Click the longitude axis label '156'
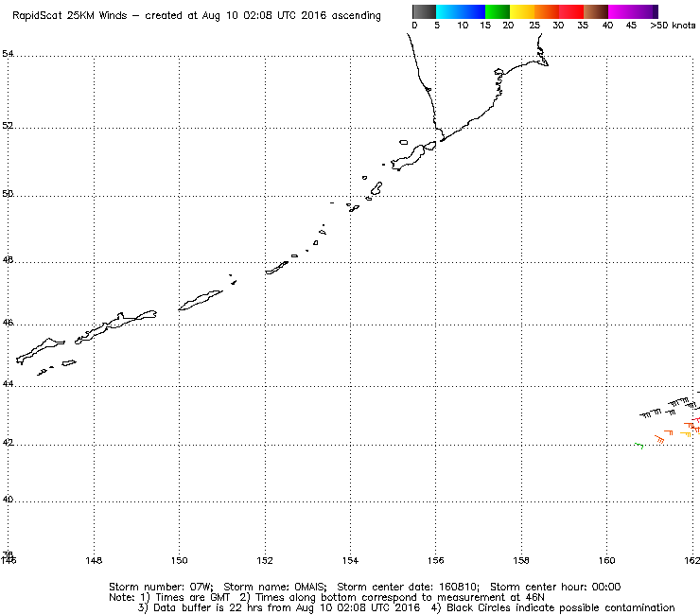The image size is (700, 615). pos(436,560)
